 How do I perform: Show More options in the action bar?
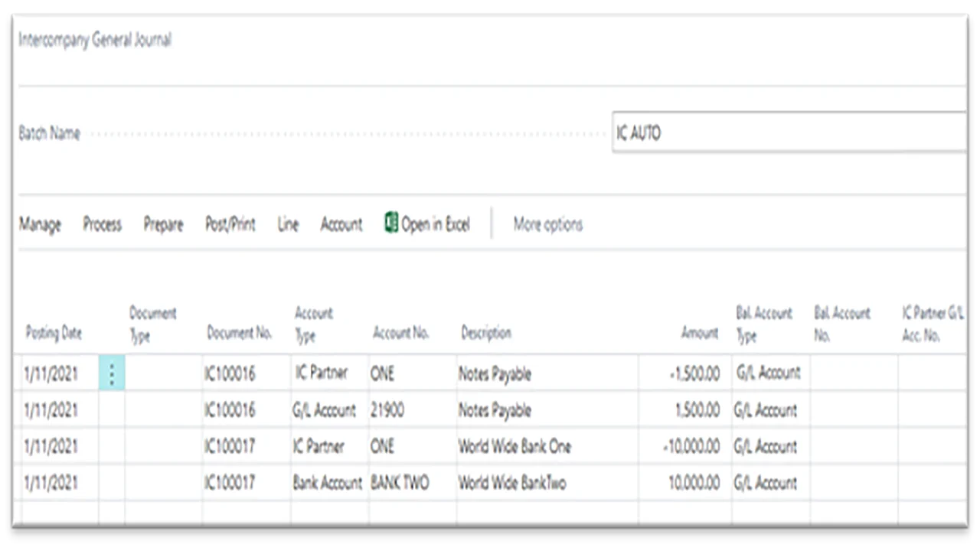coord(548,225)
